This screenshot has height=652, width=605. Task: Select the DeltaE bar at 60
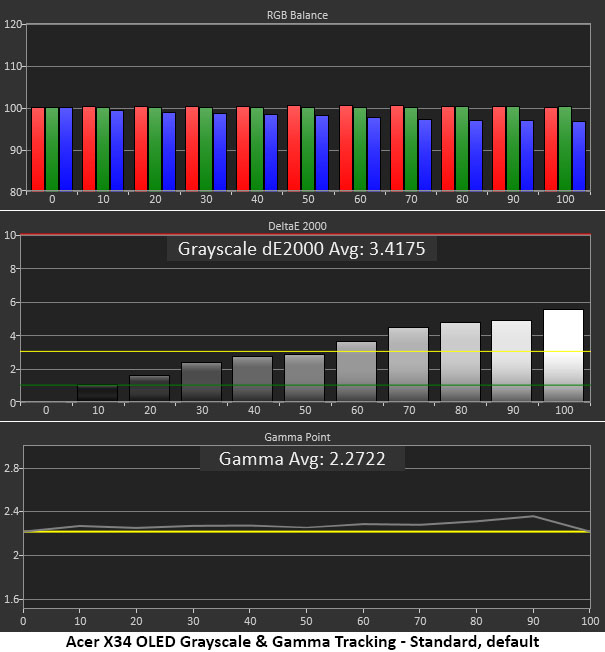click(x=356, y=372)
